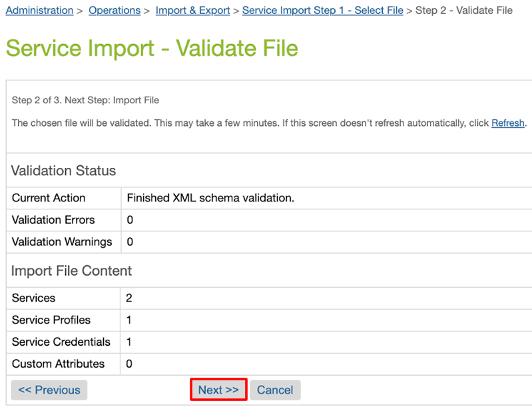Click the Refresh link
Viewport: 532px width, 411px height.
click(x=508, y=123)
